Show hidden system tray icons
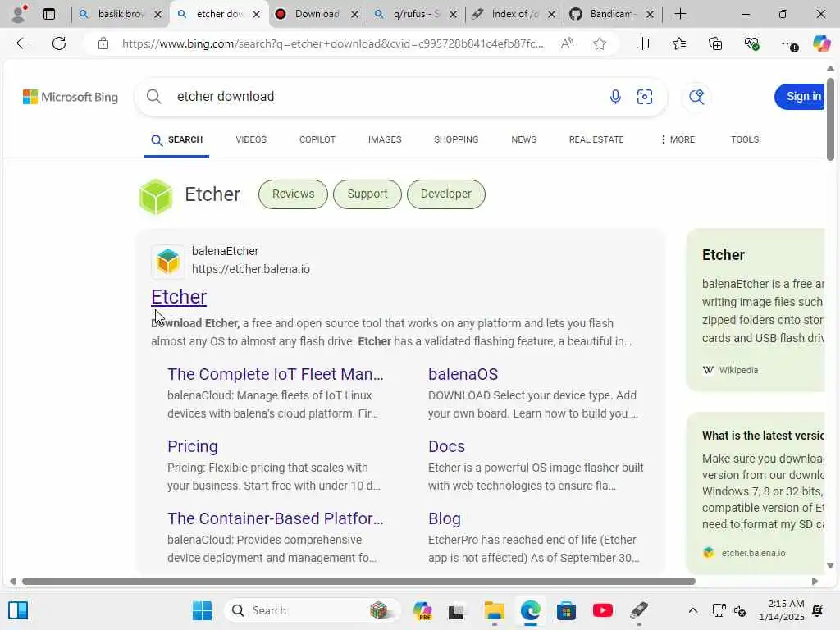The image size is (840, 630). pos(692,610)
